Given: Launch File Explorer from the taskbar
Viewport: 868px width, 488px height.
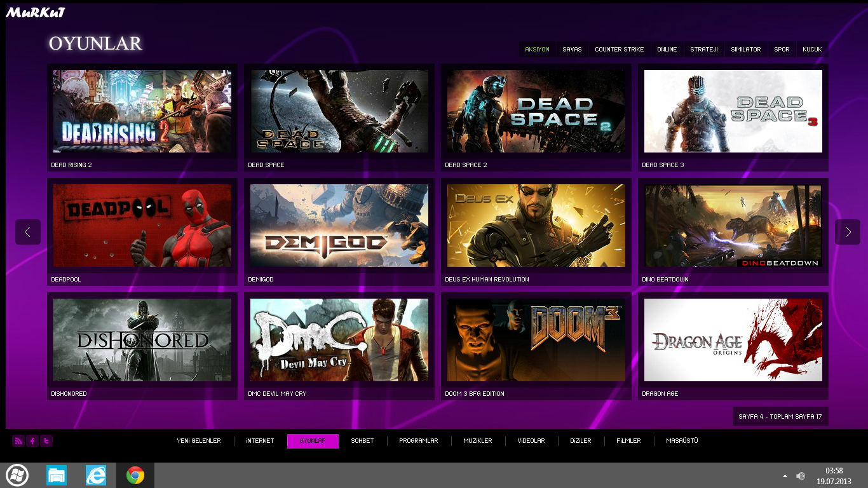Looking at the screenshot, I should (x=57, y=475).
